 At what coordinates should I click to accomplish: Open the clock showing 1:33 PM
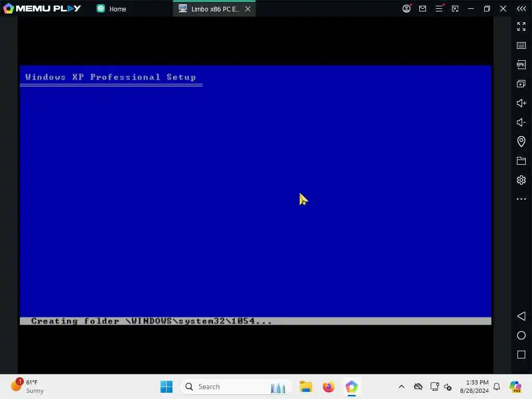coord(474,387)
